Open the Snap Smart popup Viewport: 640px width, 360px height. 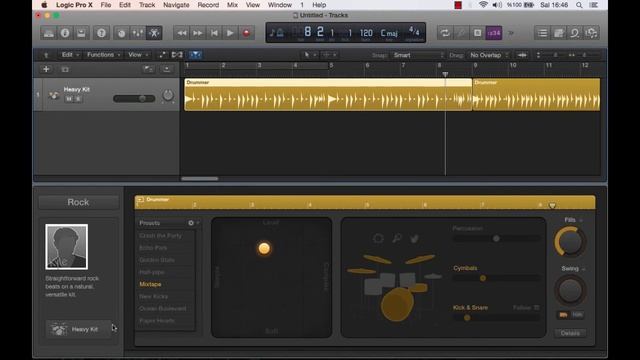(x=418, y=55)
